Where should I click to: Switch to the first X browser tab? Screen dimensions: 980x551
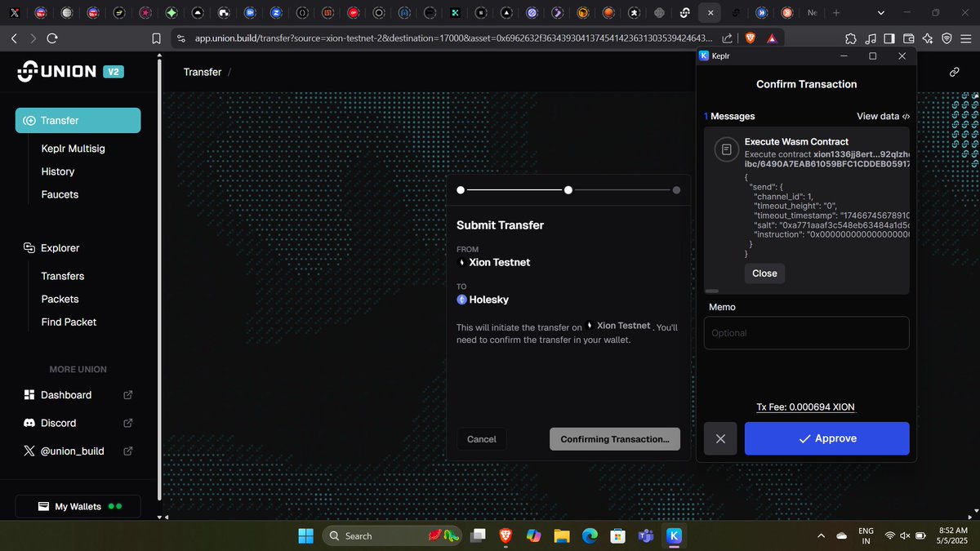[x=14, y=13]
